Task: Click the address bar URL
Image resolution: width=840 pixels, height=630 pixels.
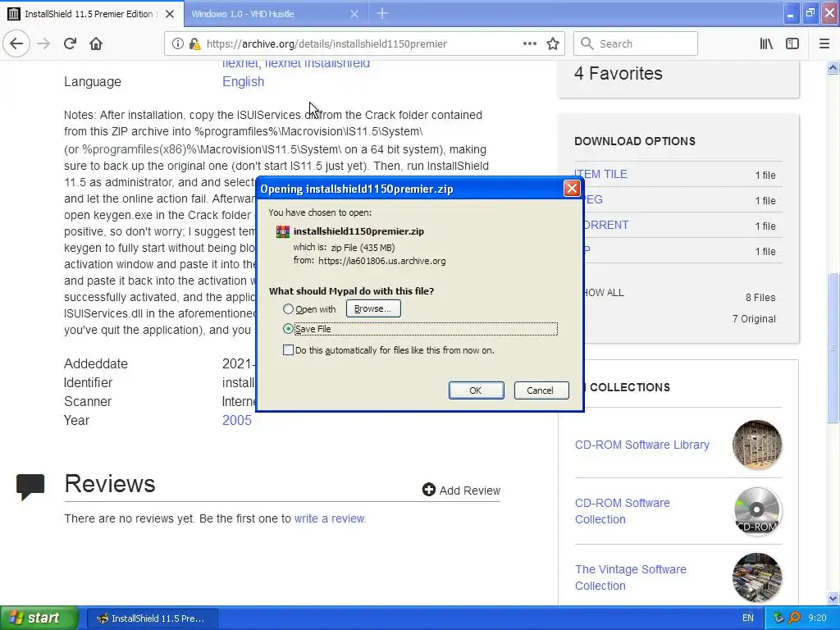Action: pyautogui.click(x=326, y=44)
